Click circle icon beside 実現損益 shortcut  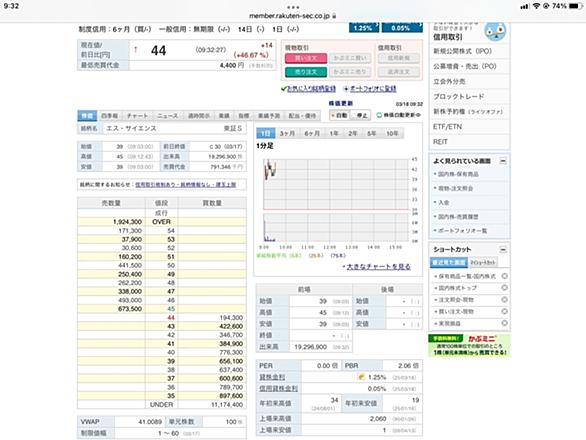pos(504,323)
